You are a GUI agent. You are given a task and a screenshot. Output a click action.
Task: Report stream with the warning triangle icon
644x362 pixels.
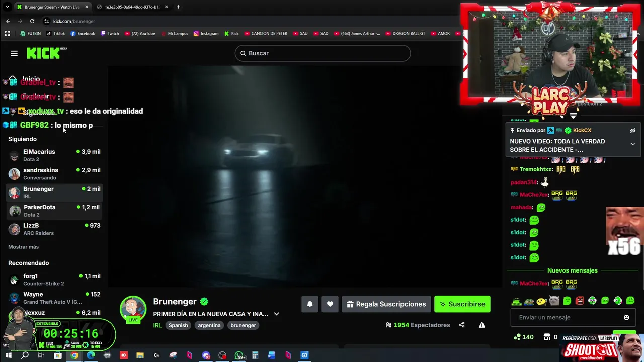point(482,325)
